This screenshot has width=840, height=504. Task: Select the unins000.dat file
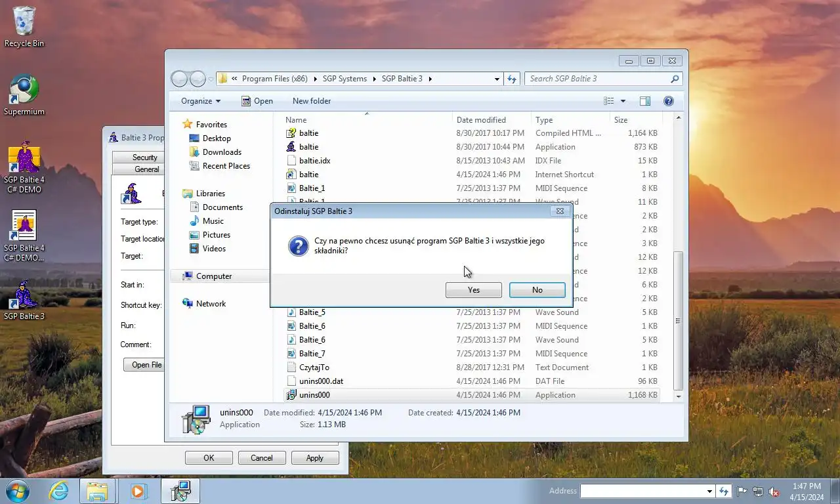click(x=471, y=381)
